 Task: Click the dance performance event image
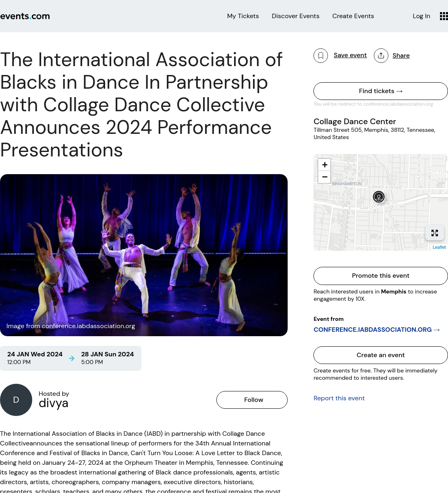pos(144,255)
